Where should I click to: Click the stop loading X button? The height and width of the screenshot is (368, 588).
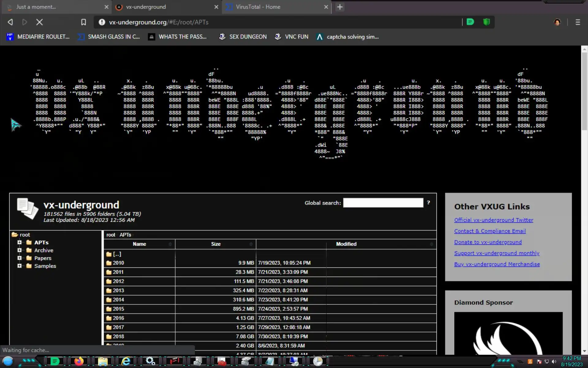coord(40,22)
